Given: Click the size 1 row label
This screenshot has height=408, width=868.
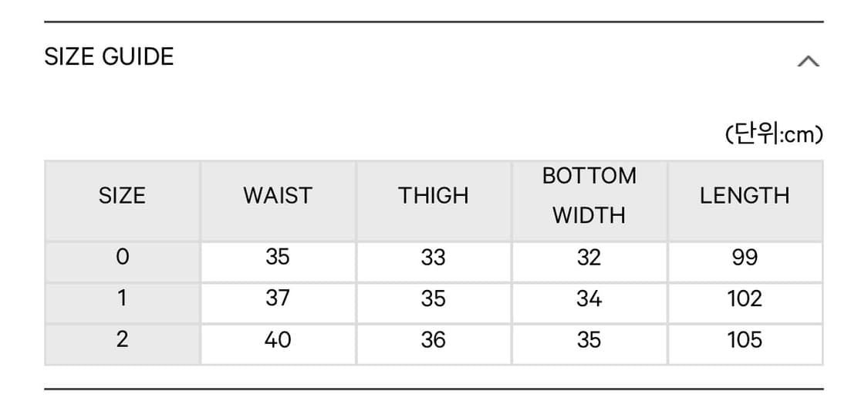Looking at the screenshot, I should [122, 298].
